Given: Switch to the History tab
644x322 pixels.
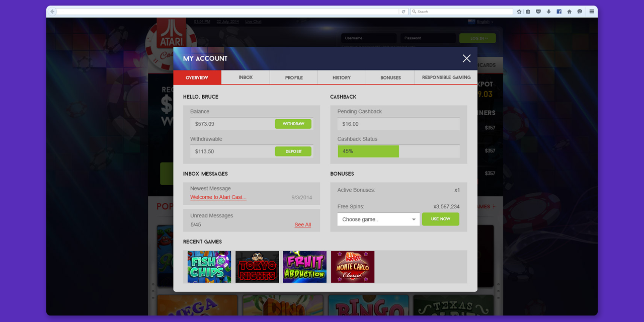Looking at the screenshot, I should coord(342,77).
